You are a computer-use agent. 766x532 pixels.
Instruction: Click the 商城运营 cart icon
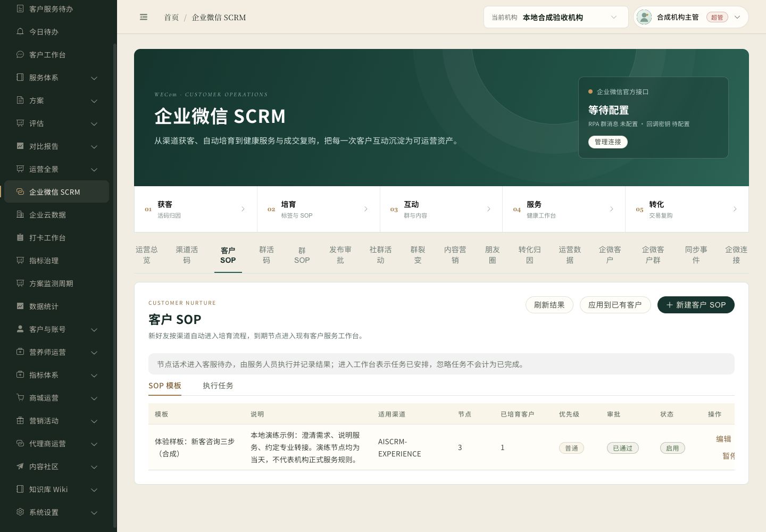(20, 397)
